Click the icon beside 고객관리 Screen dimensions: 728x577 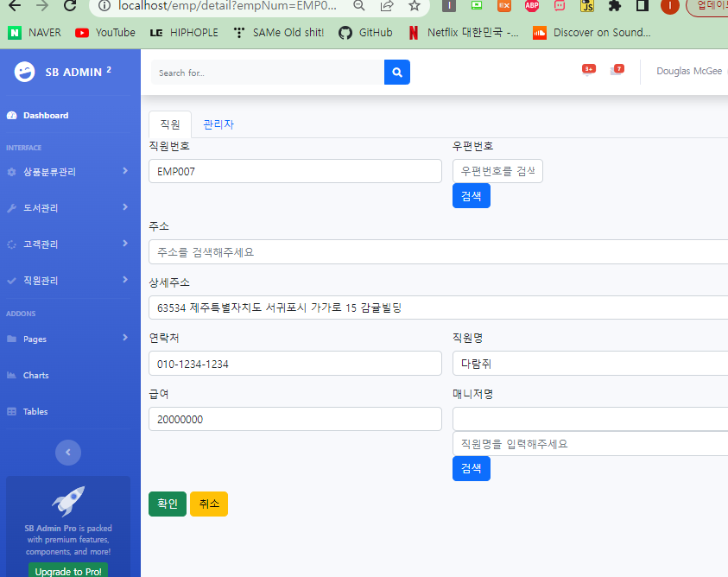pos(11,244)
